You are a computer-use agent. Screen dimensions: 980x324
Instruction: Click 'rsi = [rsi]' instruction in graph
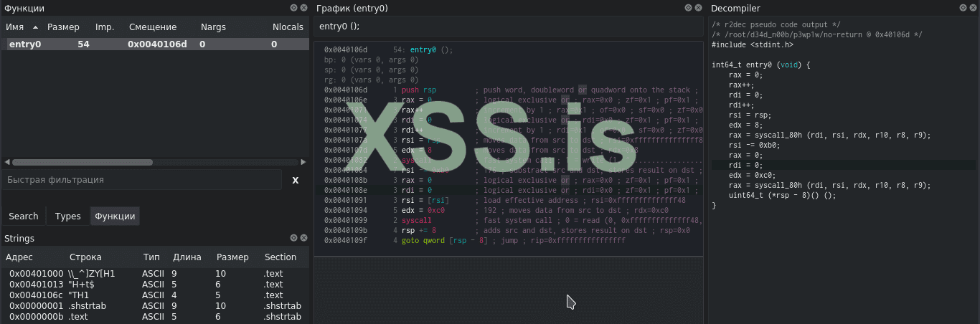tap(425, 201)
